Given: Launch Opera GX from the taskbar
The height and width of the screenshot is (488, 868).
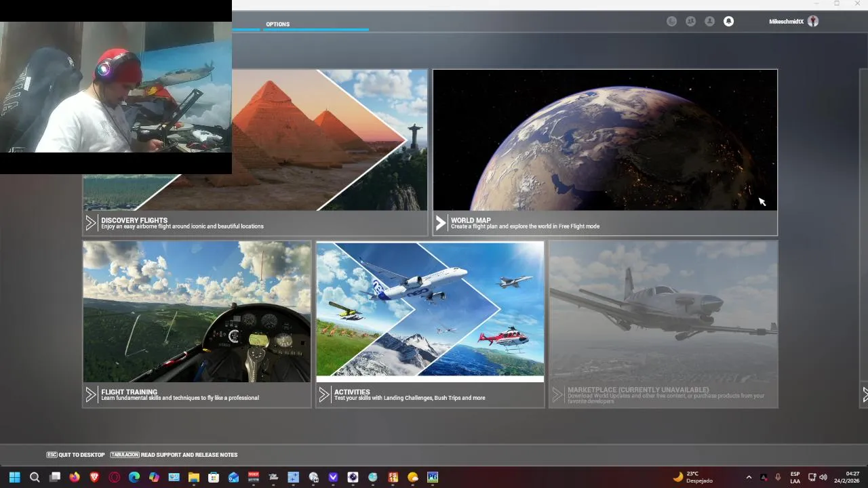Looking at the screenshot, I should point(114,477).
